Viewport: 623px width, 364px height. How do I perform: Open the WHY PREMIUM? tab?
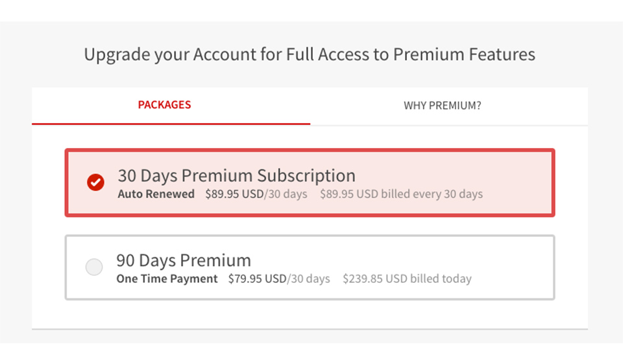(x=443, y=105)
